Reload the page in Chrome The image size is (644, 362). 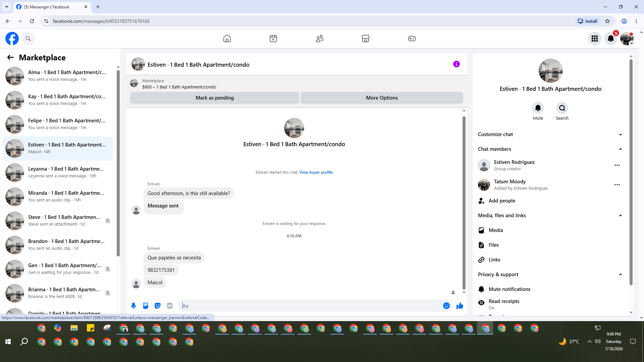point(32,21)
